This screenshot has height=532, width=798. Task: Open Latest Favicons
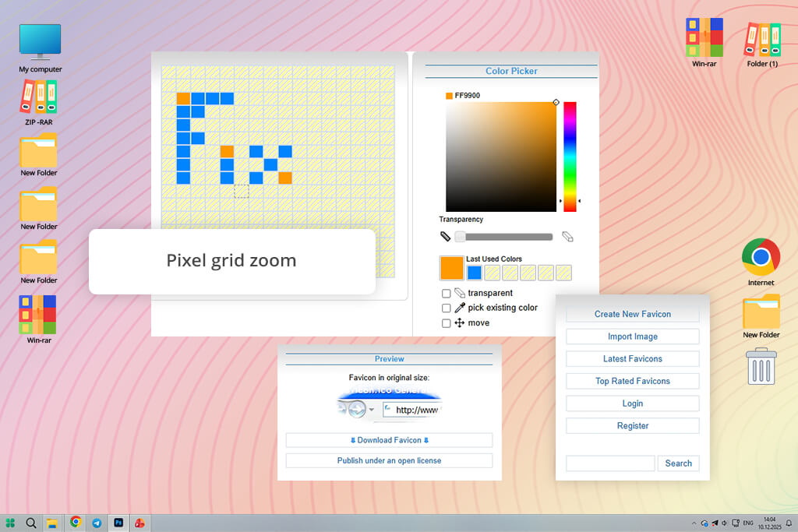point(633,359)
